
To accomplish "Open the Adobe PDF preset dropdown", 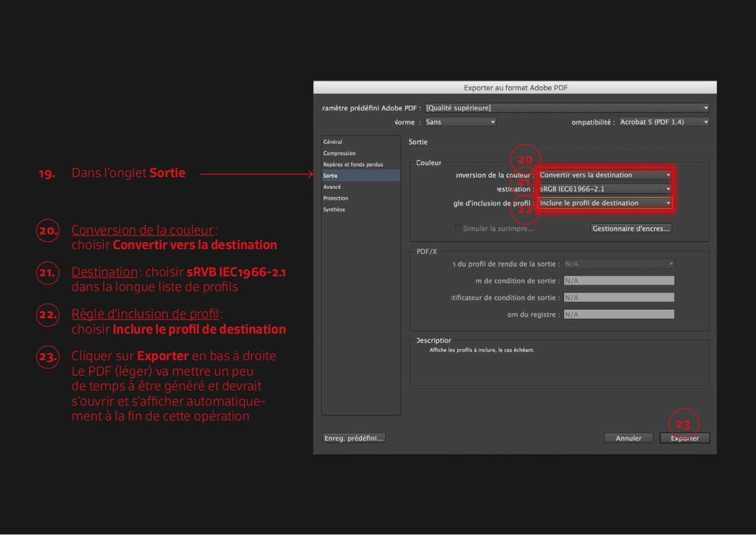I will click(x=566, y=107).
